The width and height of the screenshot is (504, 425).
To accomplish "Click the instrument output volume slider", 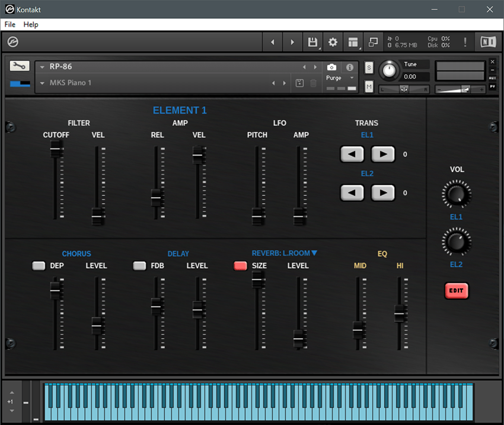I will pos(460,90).
